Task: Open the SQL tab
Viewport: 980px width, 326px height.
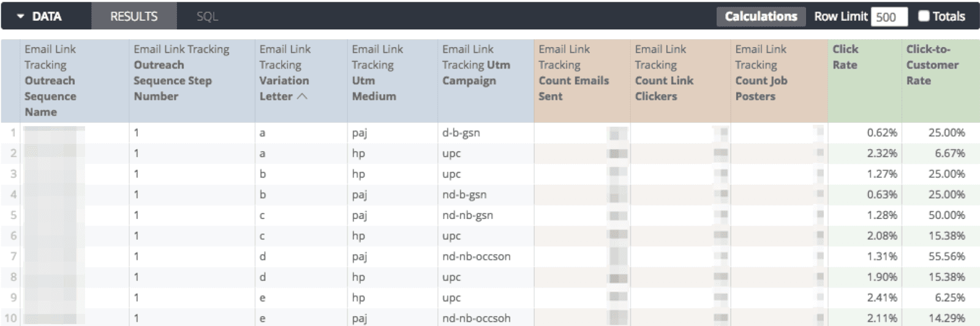Action: pos(207,17)
